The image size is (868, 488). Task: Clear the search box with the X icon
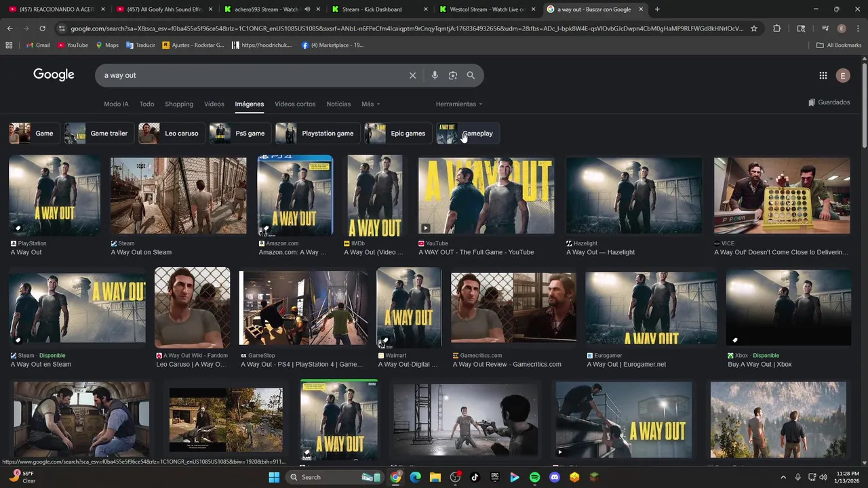pos(412,75)
